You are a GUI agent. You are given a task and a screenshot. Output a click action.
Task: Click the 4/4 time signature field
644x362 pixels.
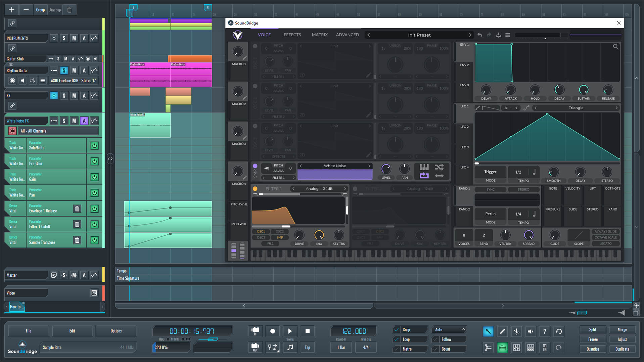366,347
